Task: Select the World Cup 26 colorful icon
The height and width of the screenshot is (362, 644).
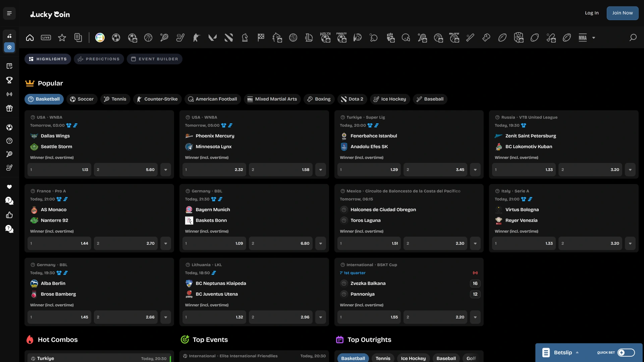Action: 100,38
